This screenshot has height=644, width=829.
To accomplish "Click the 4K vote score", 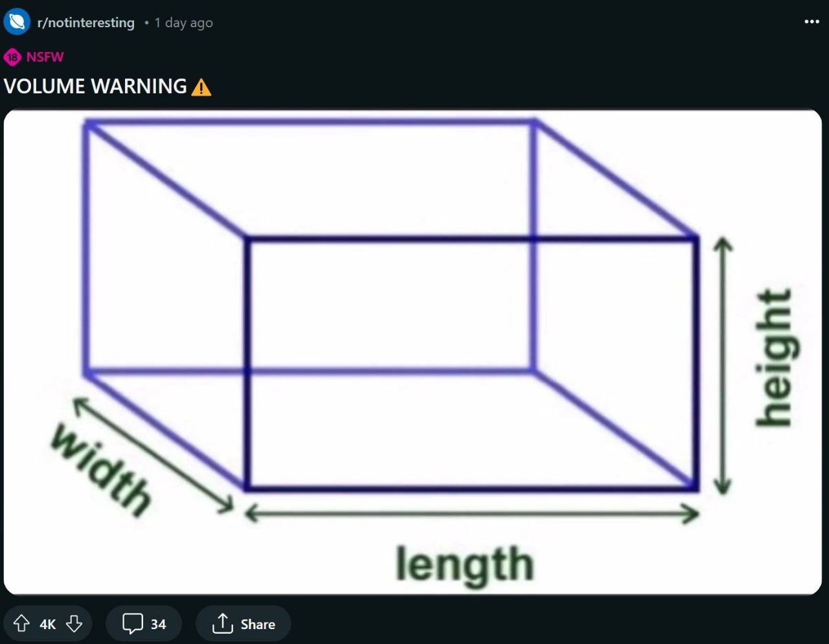I will [47, 624].
